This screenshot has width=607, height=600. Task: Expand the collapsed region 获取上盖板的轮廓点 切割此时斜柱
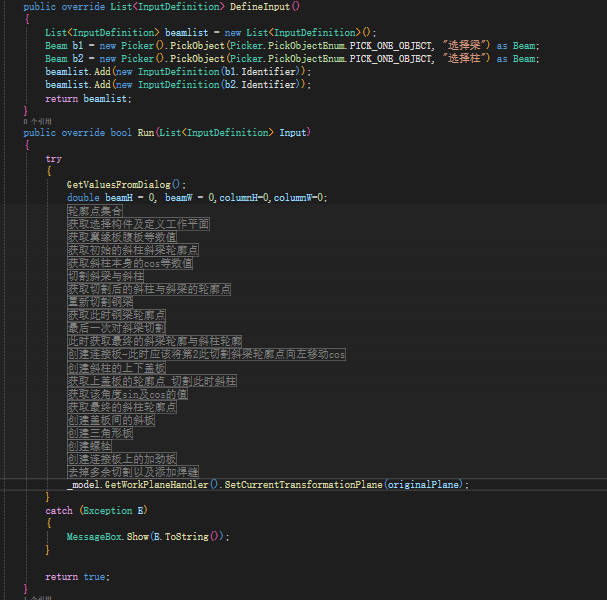(152, 381)
